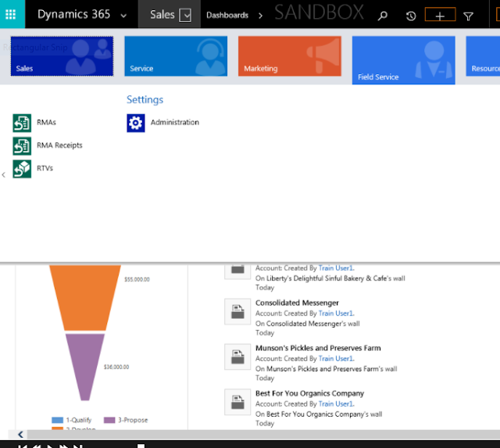
Task: Open Train User1 link under Best For You Organics
Action: click(336, 404)
